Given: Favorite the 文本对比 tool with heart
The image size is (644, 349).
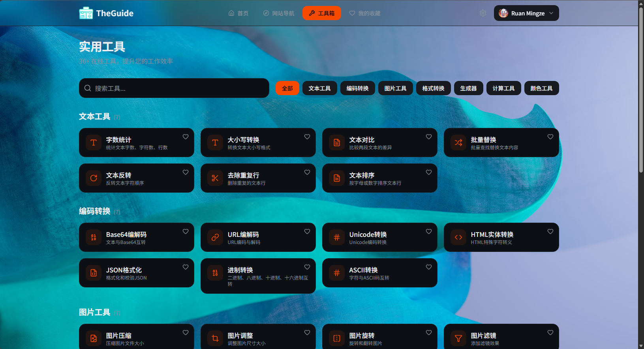Looking at the screenshot, I should [429, 137].
